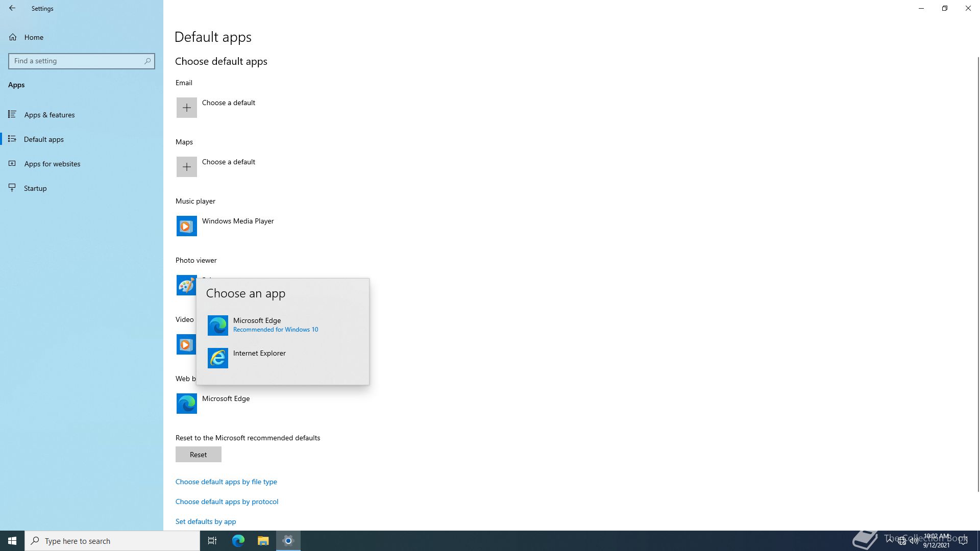980x551 pixels.
Task: Launch Microsoft Edge from taskbar
Action: [x=238, y=541]
